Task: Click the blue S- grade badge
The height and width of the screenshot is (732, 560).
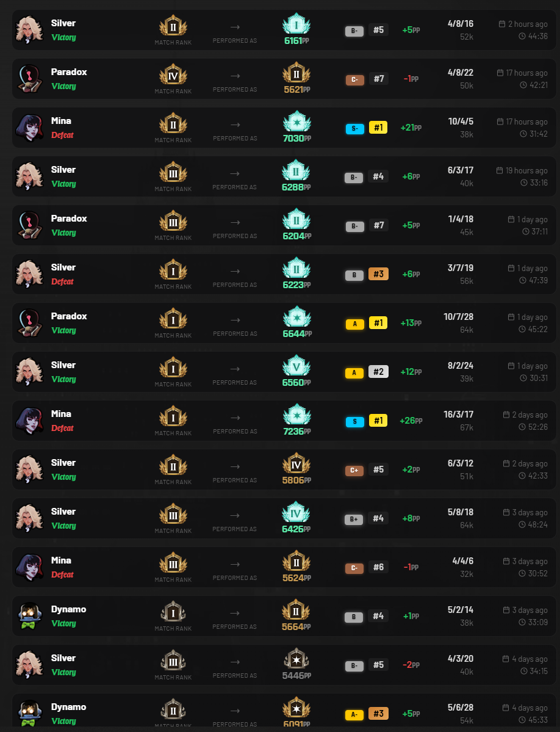Action: point(354,129)
